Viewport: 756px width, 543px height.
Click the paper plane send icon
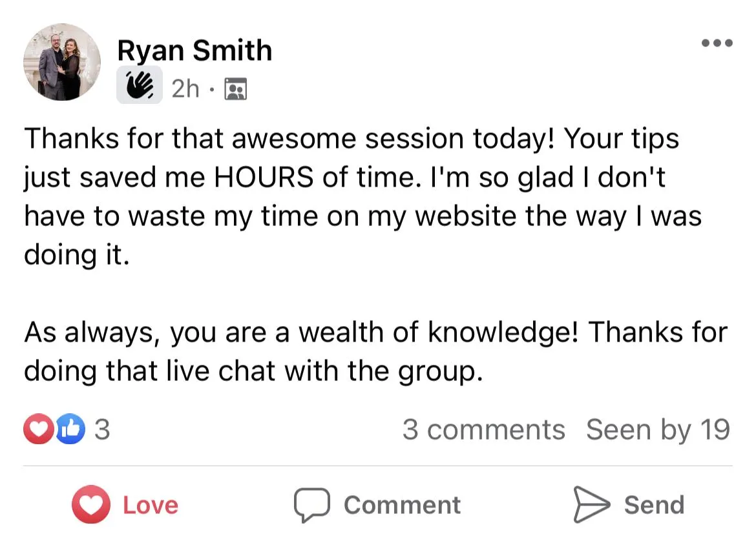coord(592,504)
